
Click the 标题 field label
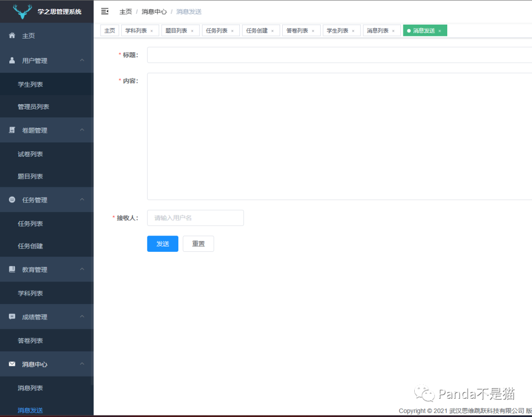130,55
